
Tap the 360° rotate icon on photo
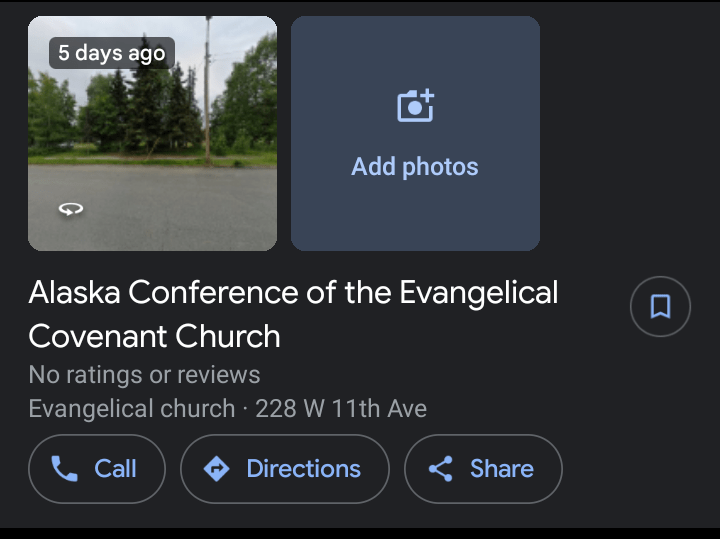(x=71, y=209)
